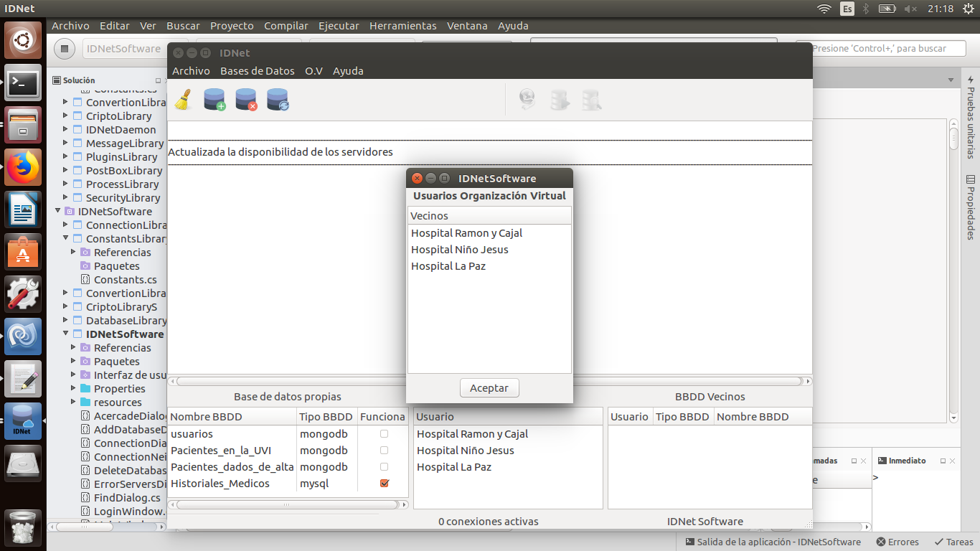This screenshot has height=551, width=980.
Task: Click the add database icon
Action: (x=215, y=100)
